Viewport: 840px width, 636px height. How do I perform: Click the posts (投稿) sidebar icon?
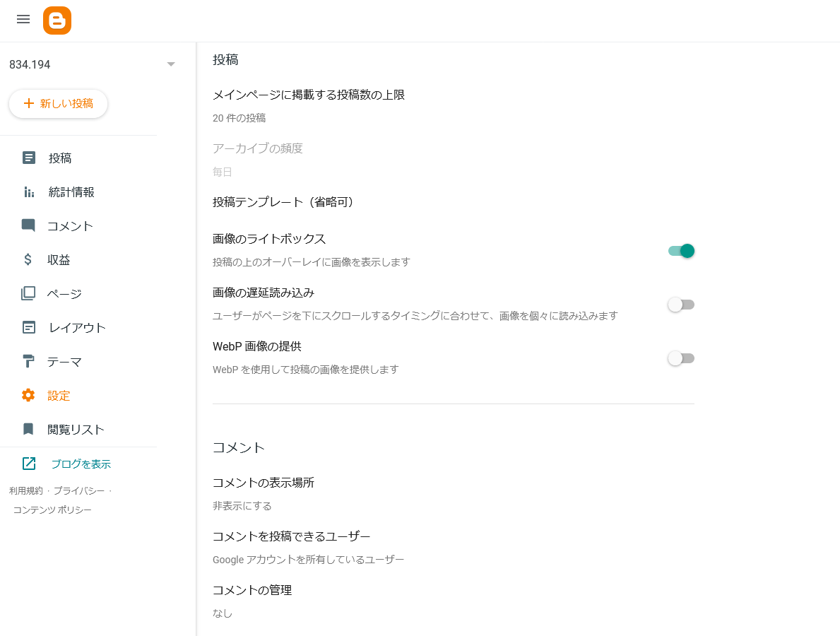pos(29,158)
